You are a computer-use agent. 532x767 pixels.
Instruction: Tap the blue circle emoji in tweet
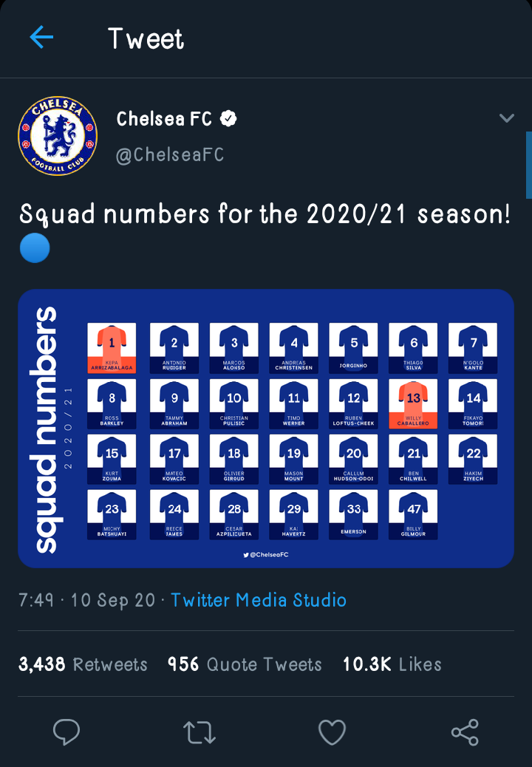(35, 248)
